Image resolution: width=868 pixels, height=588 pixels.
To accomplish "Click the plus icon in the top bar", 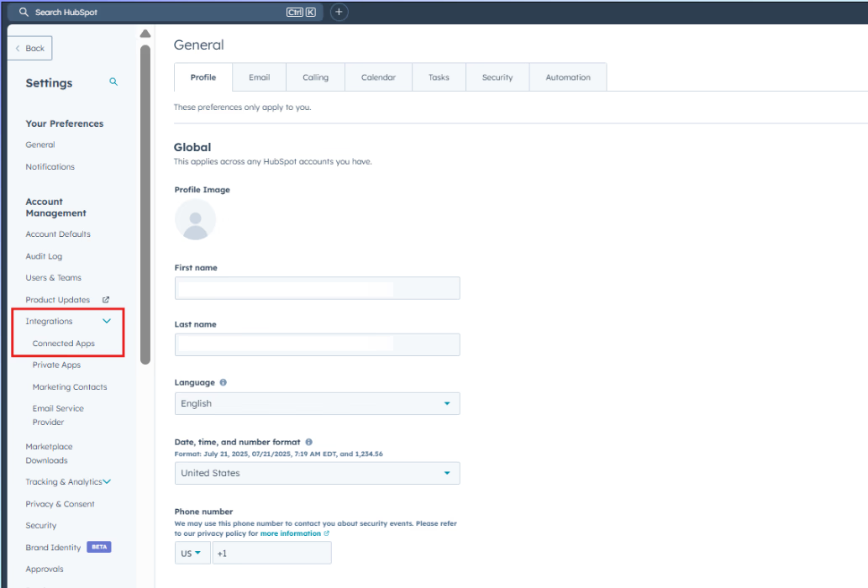I will 339,12.
